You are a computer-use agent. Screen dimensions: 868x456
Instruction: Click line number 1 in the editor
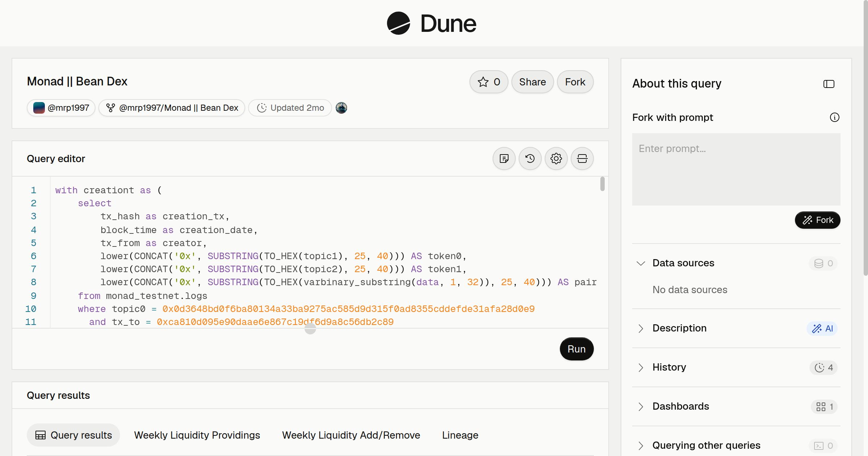click(x=33, y=190)
